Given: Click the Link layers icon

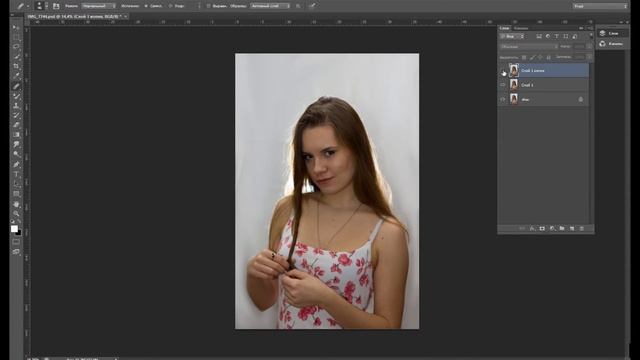Looking at the screenshot, I should coord(522,229).
